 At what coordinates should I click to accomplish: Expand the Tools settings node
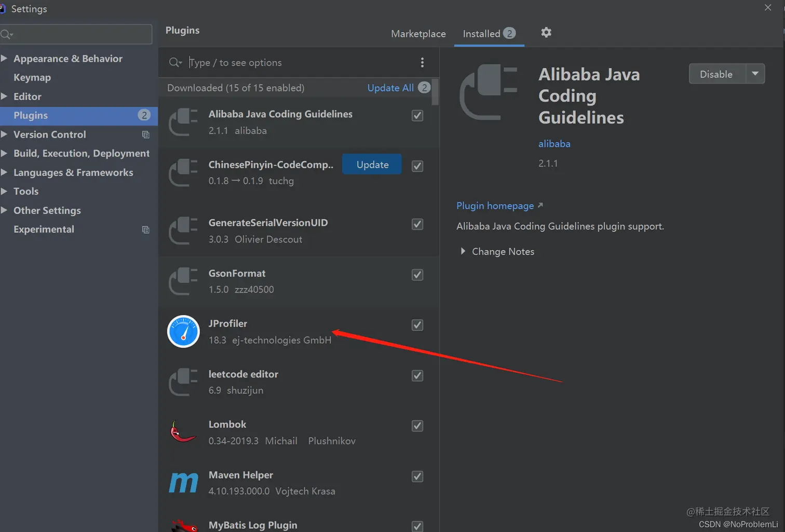[x=4, y=191]
